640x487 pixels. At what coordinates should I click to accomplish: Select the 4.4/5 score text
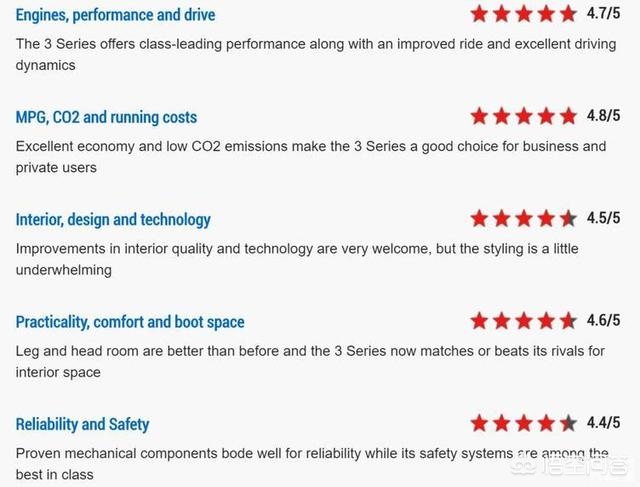pyautogui.click(x=603, y=423)
